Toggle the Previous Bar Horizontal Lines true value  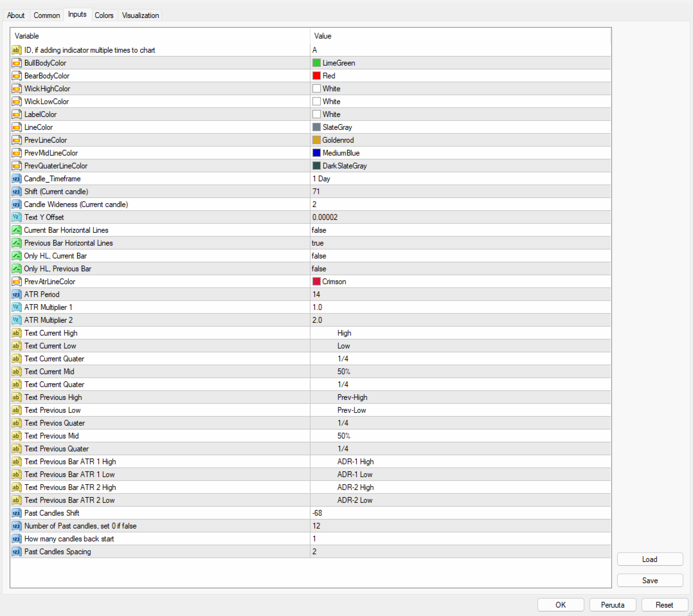(x=460, y=243)
